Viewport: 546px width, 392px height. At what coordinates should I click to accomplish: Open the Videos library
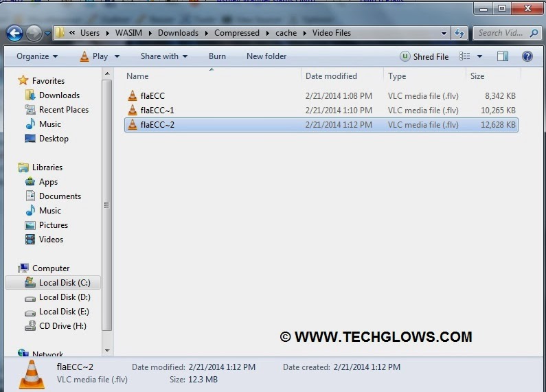click(51, 240)
